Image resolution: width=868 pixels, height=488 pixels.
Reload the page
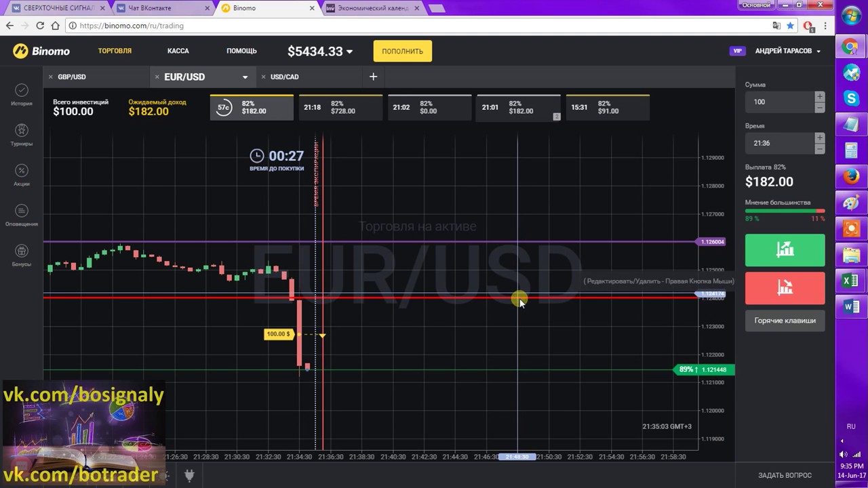tap(40, 26)
